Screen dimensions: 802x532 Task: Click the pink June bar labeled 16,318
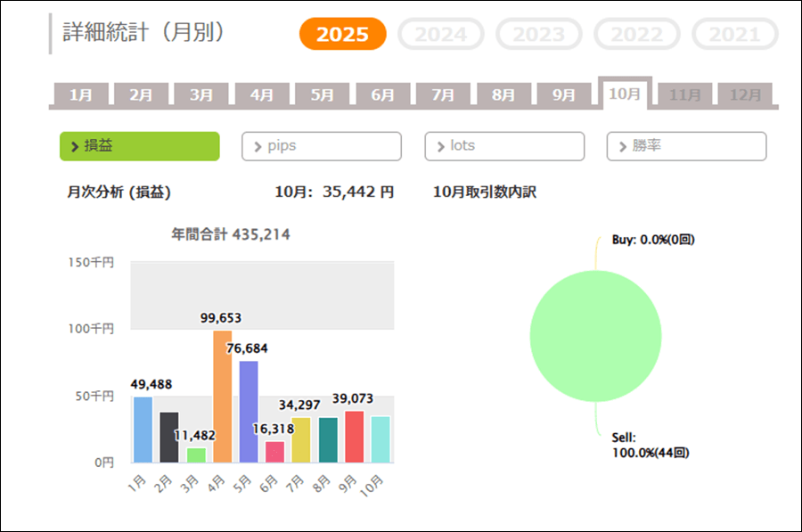(x=274, y=452)
